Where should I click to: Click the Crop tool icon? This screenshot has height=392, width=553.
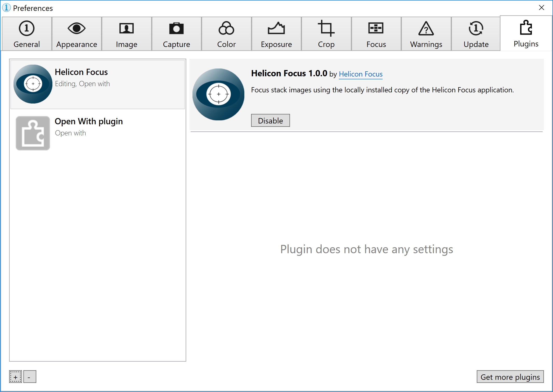pyautogui.click(x=326, y=29)
